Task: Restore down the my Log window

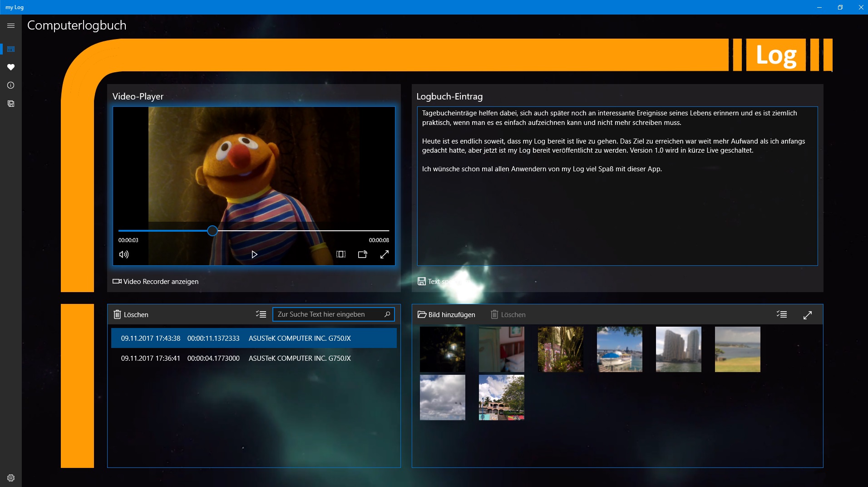Action: click(x=840, y=7)
